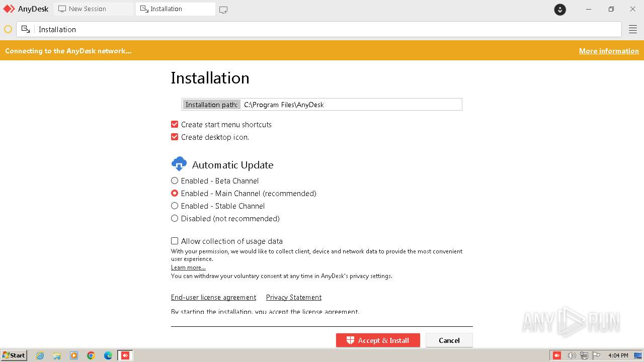Click the Automatic Update heading
The image size is (644, 362).
point(232,165)
